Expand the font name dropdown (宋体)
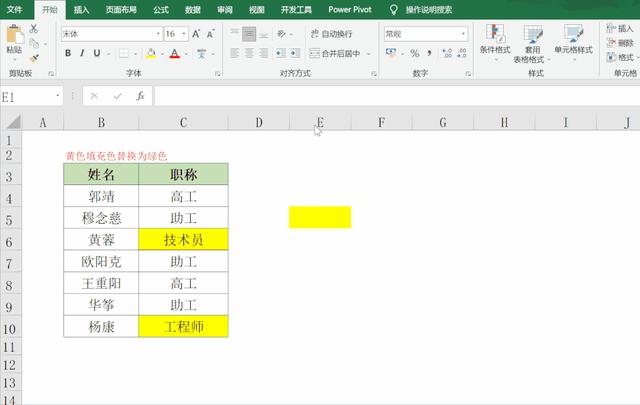Screen dimensions: 640x405 pyautogui.click(x=158, y=34)
